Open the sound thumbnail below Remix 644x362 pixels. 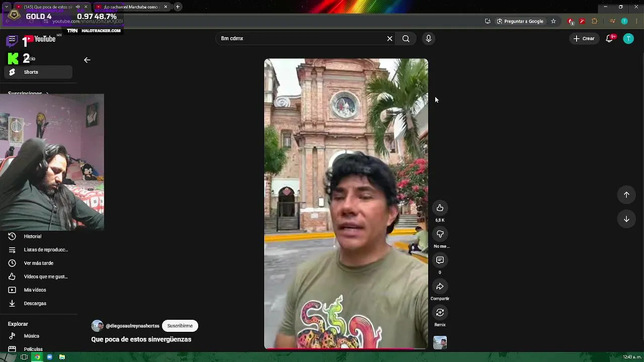coord(440,342)
